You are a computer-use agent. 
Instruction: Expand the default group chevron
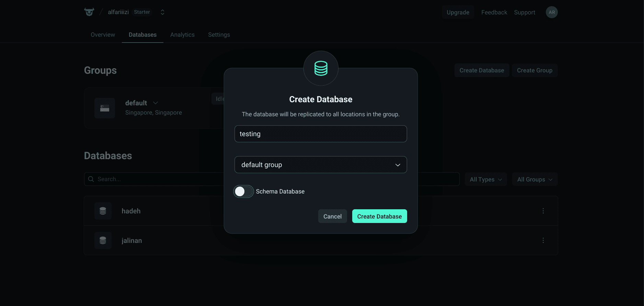pos(156,103)
